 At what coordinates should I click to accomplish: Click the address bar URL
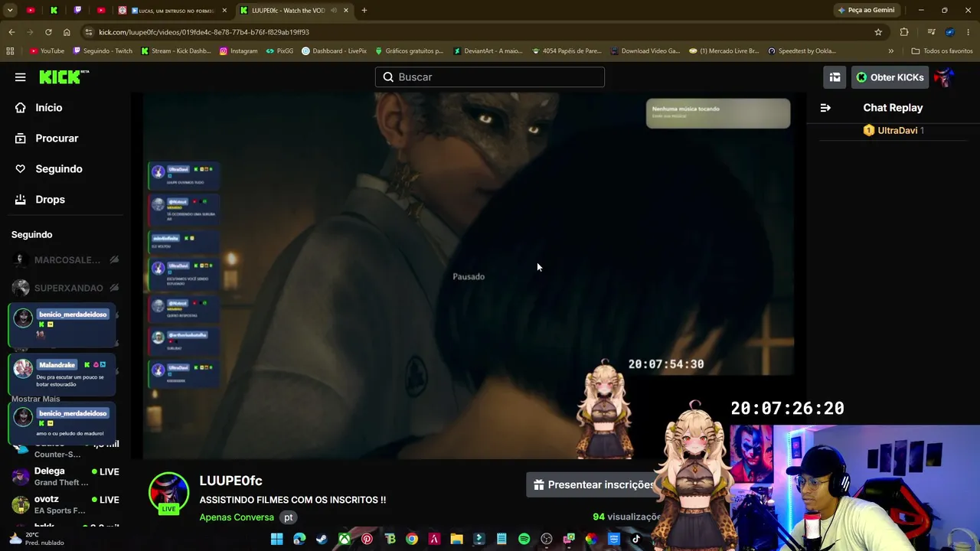click(204, 32)
